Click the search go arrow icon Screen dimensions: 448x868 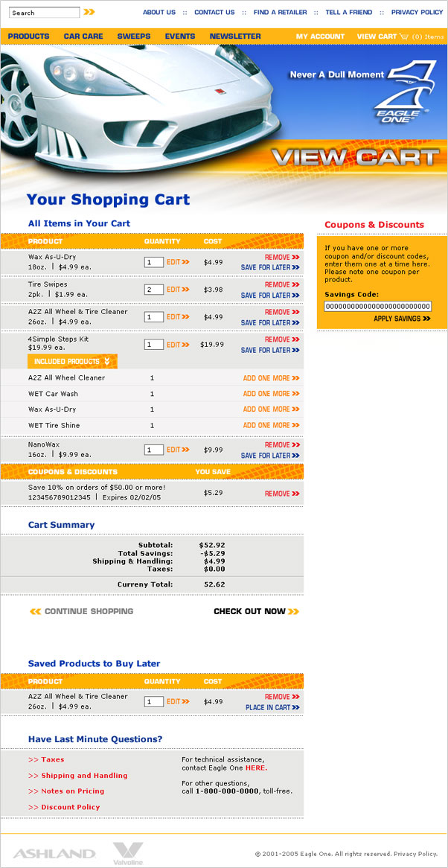[89, 12]
